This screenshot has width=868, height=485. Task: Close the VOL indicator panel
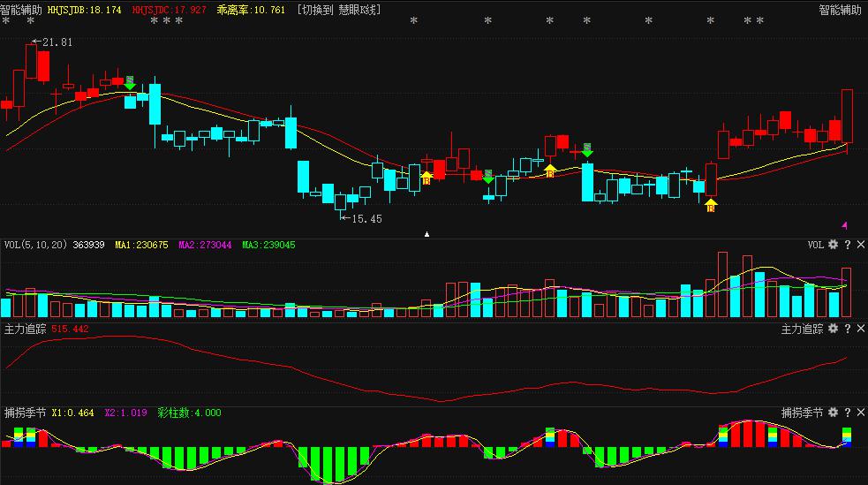tap(861, 244)
